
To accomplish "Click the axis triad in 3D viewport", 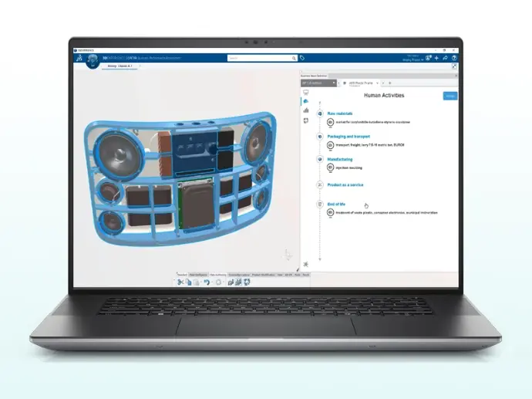I will click(x=288, y=255).
